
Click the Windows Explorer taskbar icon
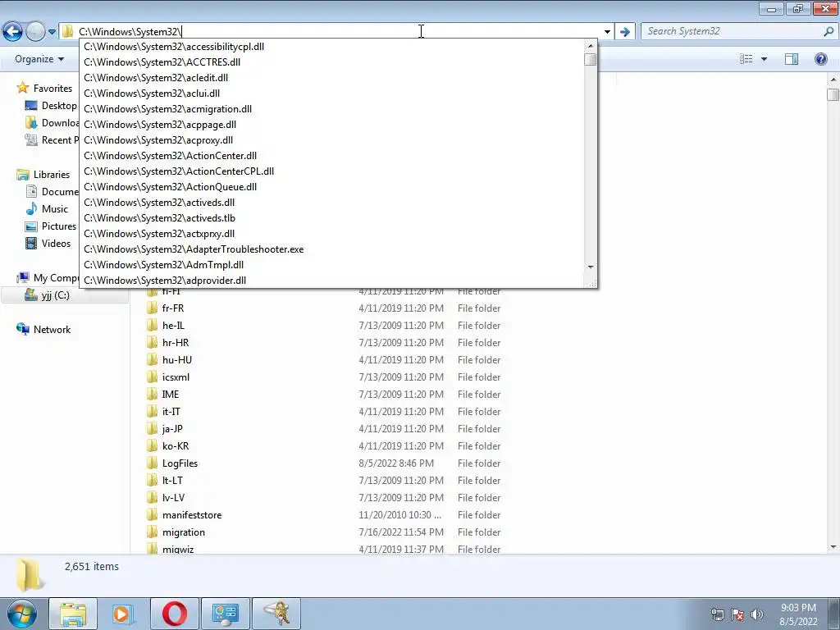pos(73,614)
